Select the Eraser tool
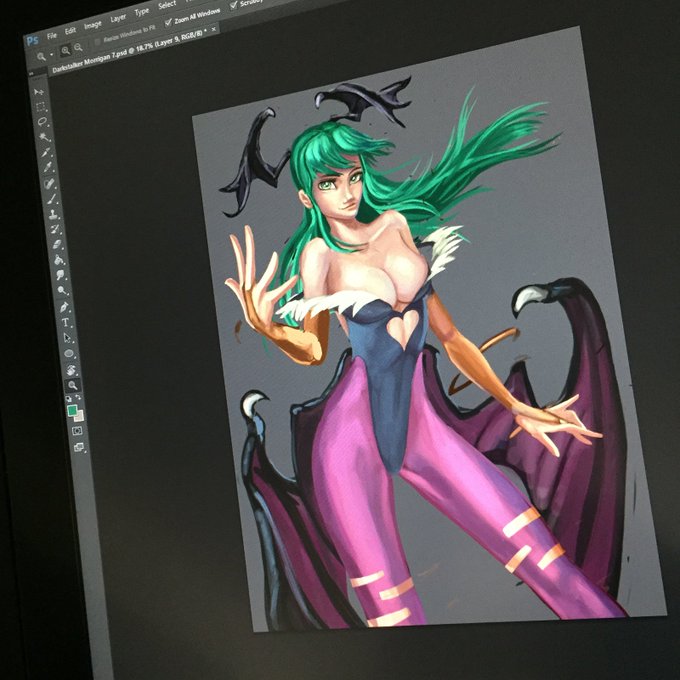The height and width of the screenshot is (680, 680). pos(57,245)
